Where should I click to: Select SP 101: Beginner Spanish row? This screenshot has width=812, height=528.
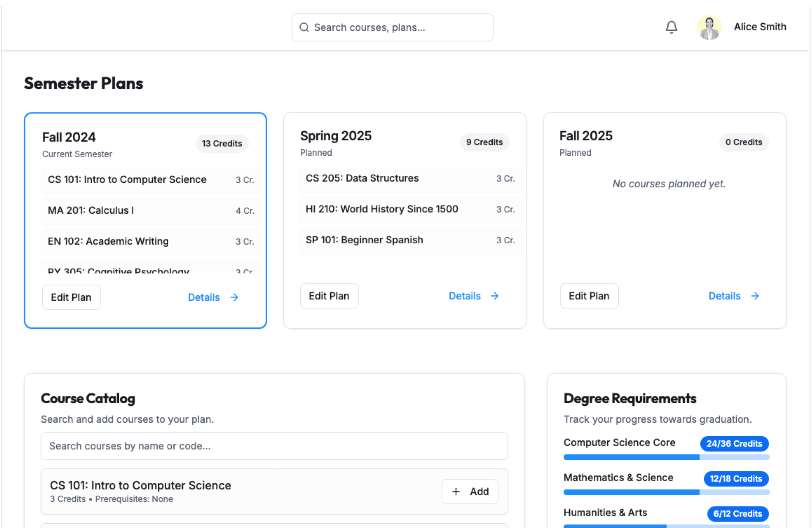[x=409, y=240]
